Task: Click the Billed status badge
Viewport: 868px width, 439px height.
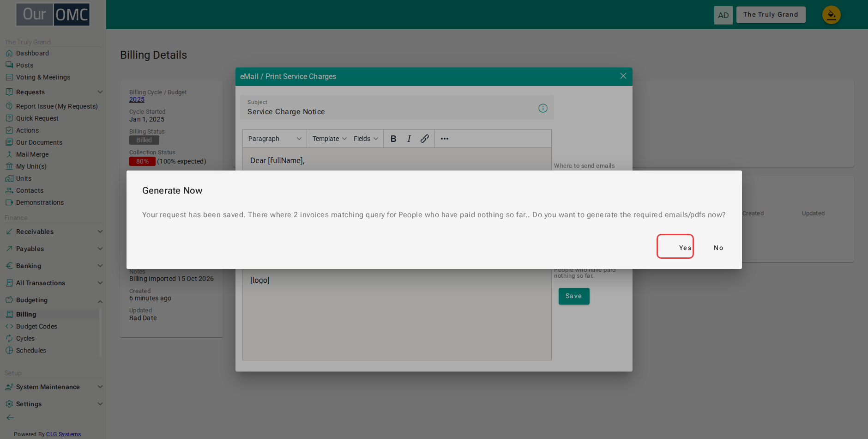Action: (144, 140)
